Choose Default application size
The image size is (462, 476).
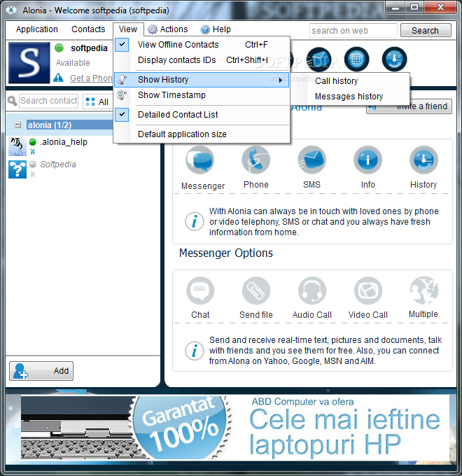pyautogui.click(x=202, y=134)
